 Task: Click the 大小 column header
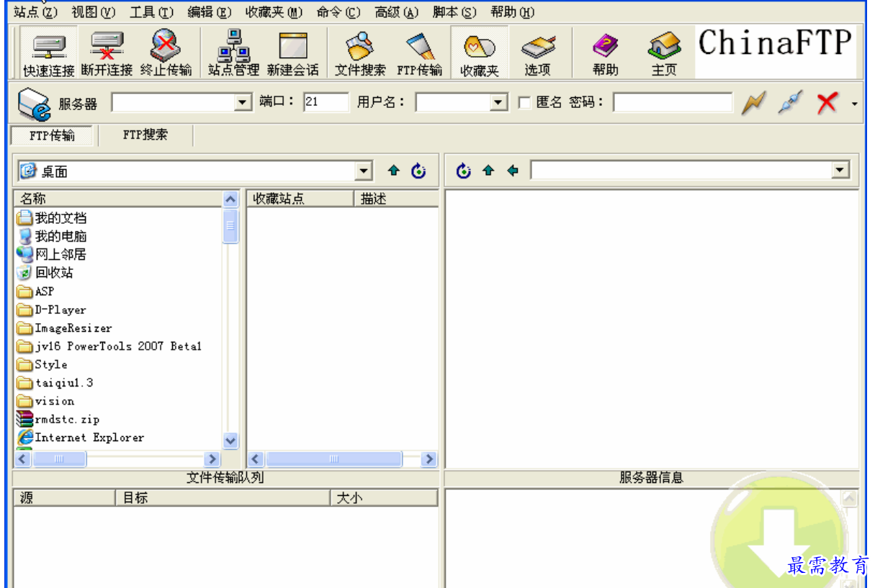click(x=385, y=497)
